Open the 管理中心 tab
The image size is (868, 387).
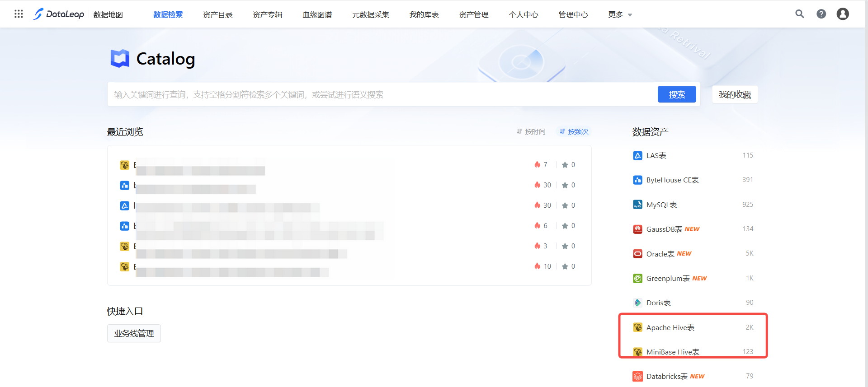(x=573, y=14)
